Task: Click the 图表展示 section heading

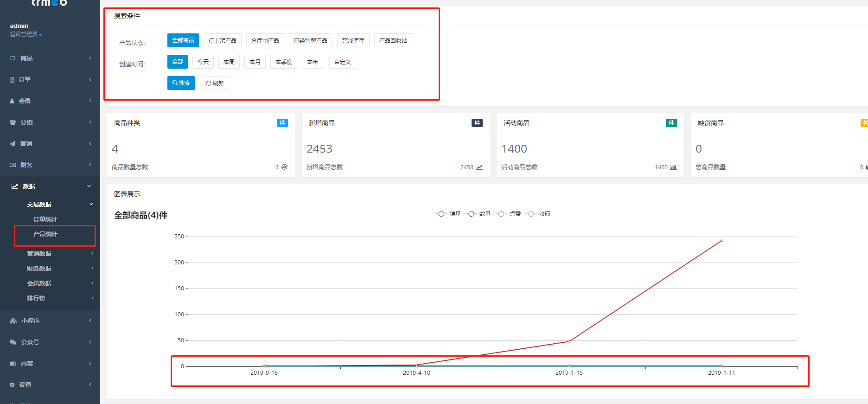Action: [128, 194]
